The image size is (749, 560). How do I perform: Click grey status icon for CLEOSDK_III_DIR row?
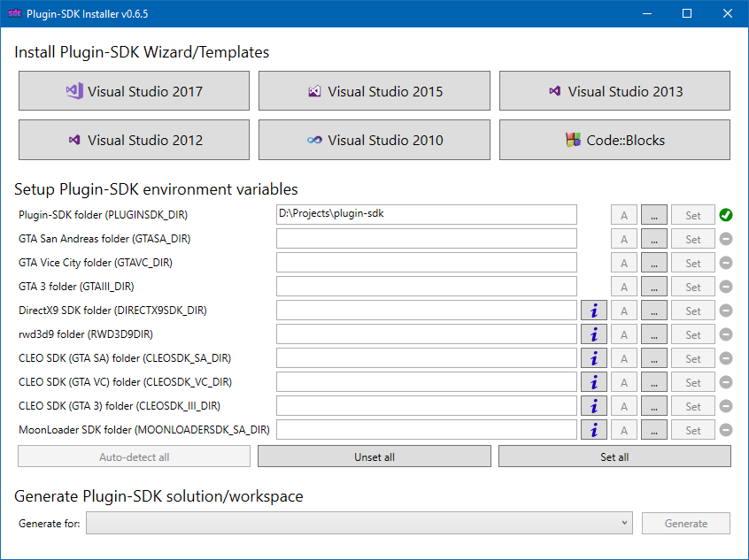click(x=726, y=406)
